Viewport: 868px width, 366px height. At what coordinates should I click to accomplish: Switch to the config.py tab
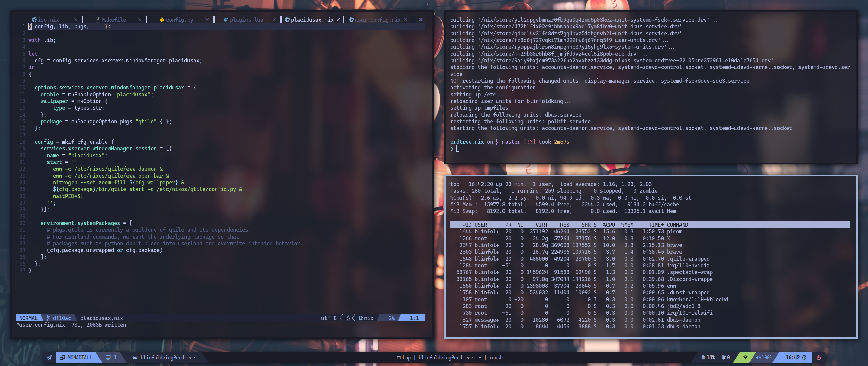click(179, 20)
